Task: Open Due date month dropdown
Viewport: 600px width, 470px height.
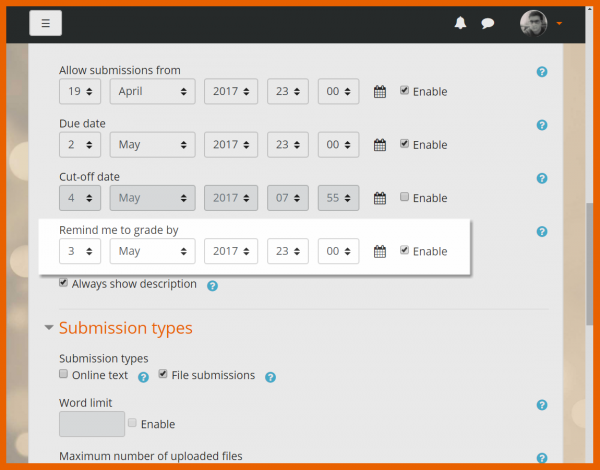Action: click(x=152, y=145)
